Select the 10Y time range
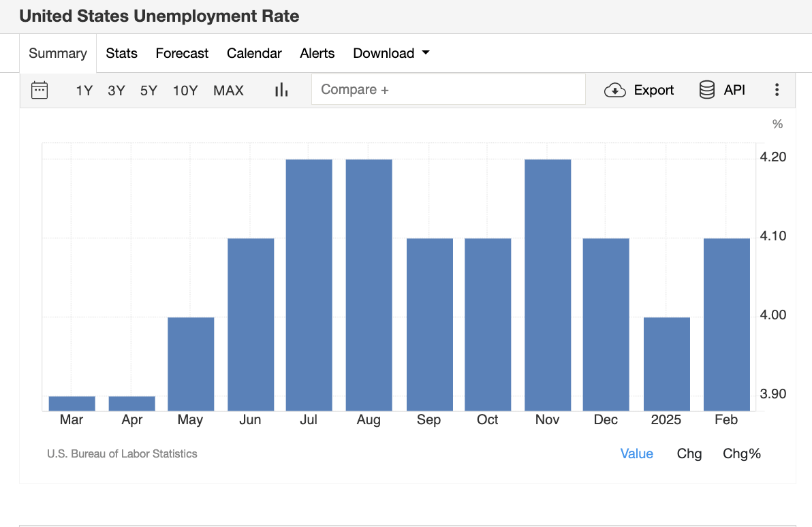Image resolution: width=812 pixels, height=527 pixels. (x=185, y=89)
